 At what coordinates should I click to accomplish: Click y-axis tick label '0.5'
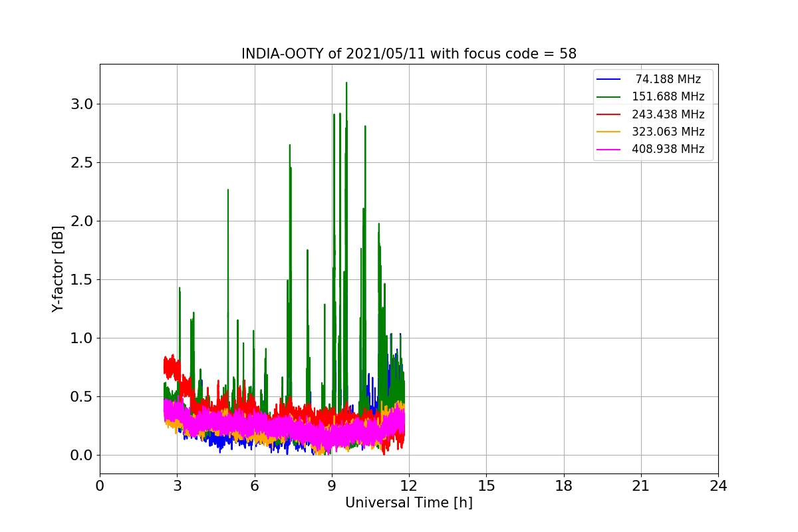(82, 397)
